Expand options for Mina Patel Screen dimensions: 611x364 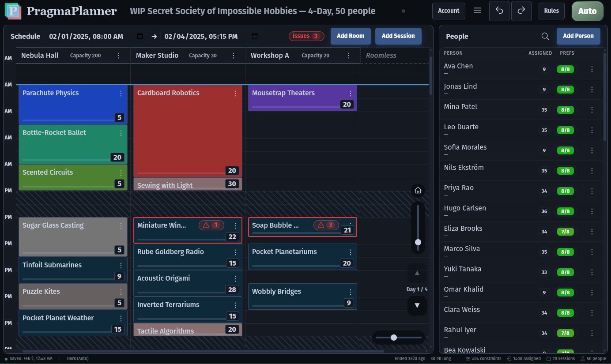(592, 110)
